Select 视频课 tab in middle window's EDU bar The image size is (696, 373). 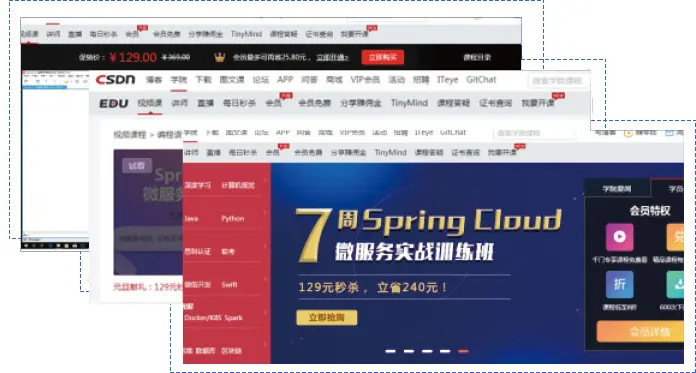click(x=150, y=103)
